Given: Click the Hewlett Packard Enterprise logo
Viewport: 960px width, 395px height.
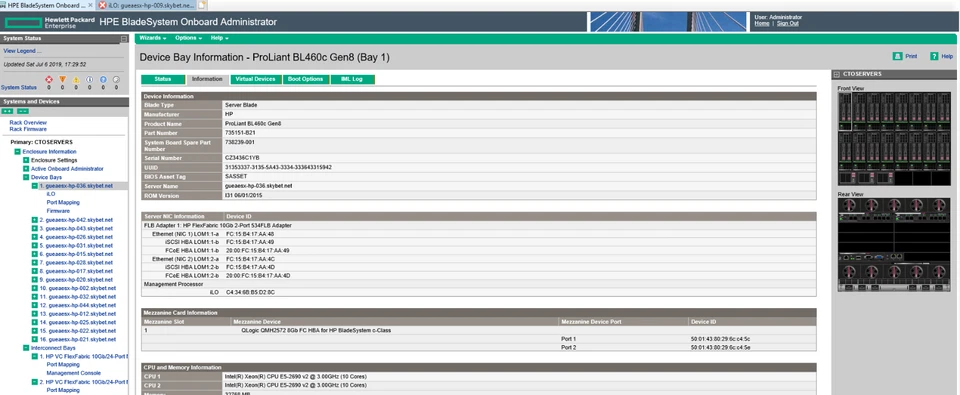Looking at the screenshot, I should (x=50, y=22).
